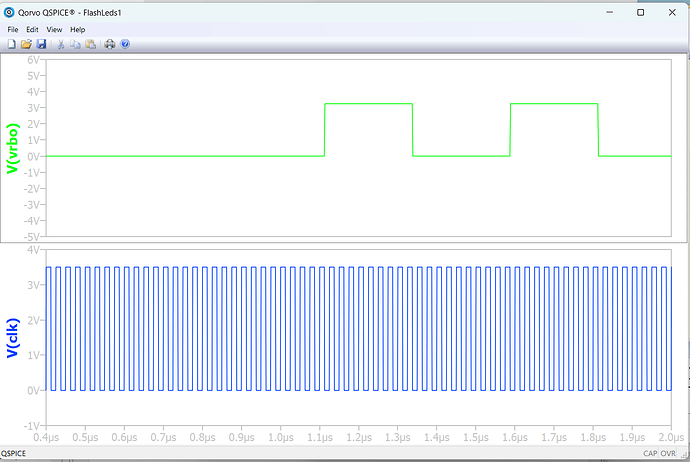Open the File menu
Image resolution: width=690 pixels, height=462 pixels.
point(13,29)
